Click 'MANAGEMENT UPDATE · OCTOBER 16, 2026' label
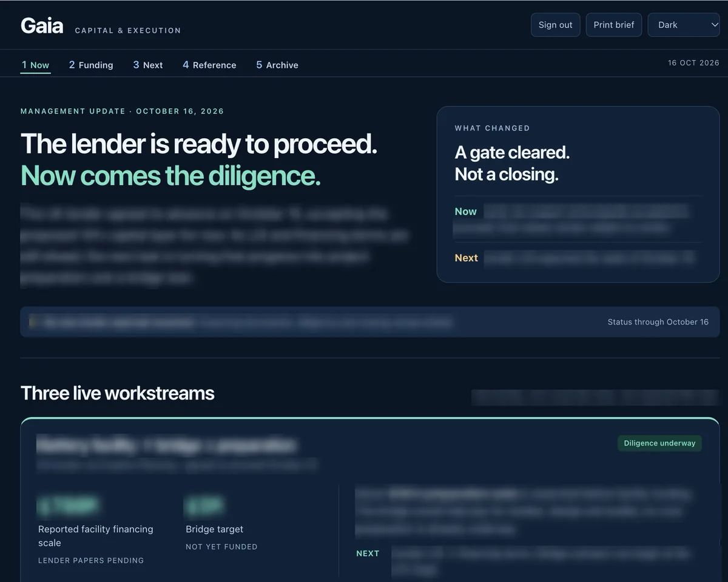728x582 pixels. [x=122, y=112]
